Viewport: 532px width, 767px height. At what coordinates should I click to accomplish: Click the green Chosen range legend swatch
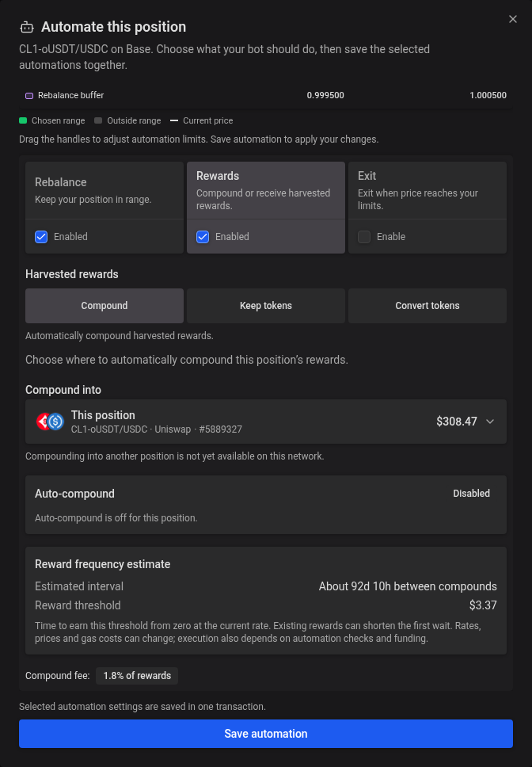pyautogui.click(x=23, y=120)
